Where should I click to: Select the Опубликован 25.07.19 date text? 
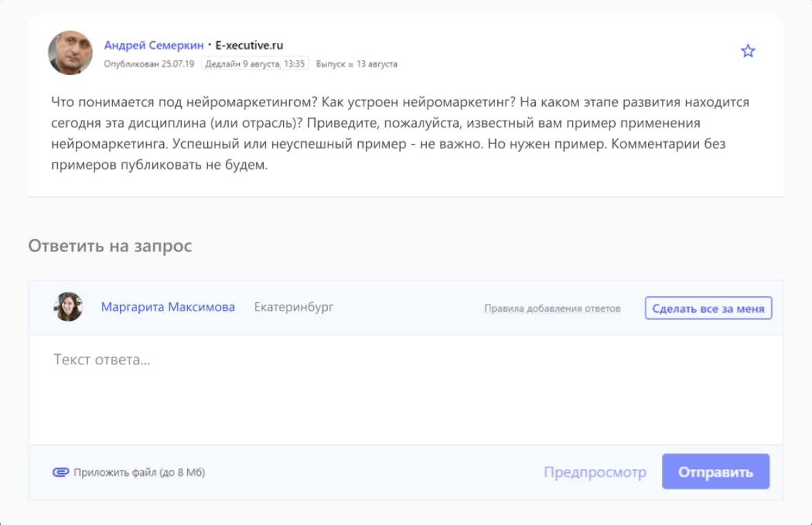(149, 64)
